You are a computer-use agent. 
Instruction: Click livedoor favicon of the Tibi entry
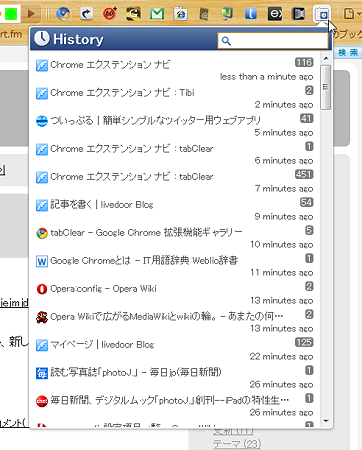[x=42, y=93]
